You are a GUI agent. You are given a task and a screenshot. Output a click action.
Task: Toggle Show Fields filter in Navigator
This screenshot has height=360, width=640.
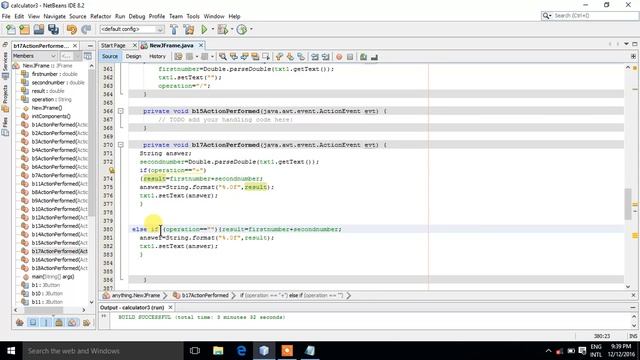coord(33,322)
